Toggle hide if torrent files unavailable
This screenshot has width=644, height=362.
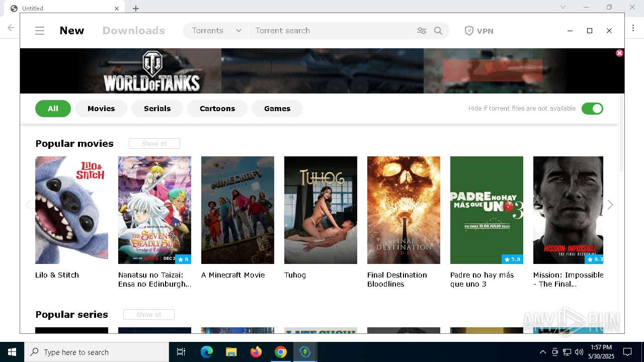[592, 109]
